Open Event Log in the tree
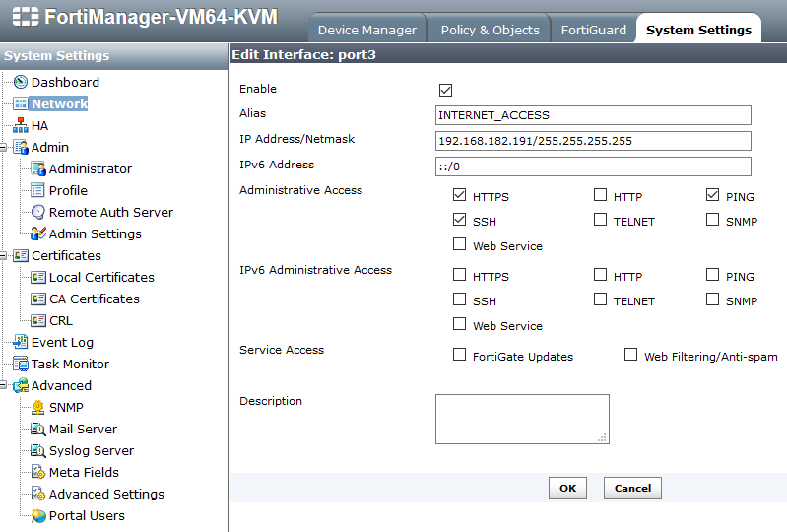This screenshot has height=532, width=787. pos(62,342)
